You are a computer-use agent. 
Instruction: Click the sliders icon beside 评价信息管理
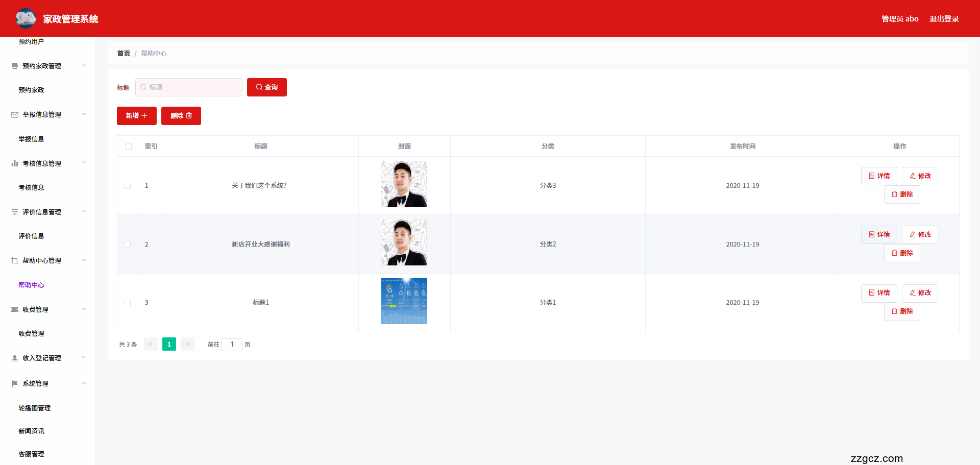coord(15,212)
